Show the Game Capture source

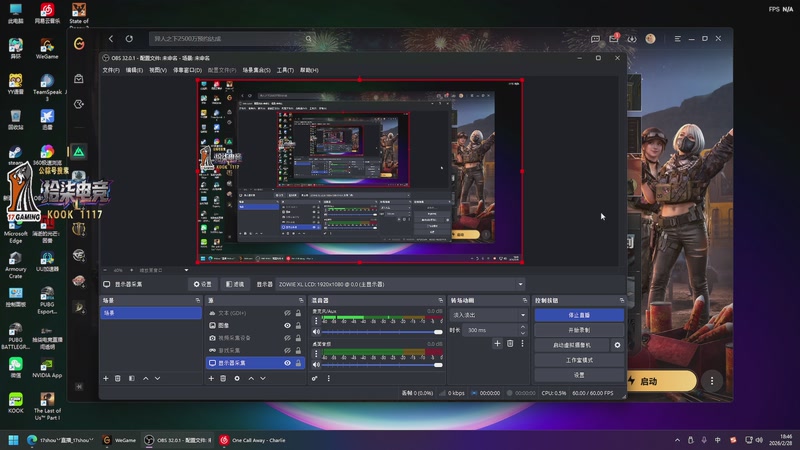coord(287,351)
